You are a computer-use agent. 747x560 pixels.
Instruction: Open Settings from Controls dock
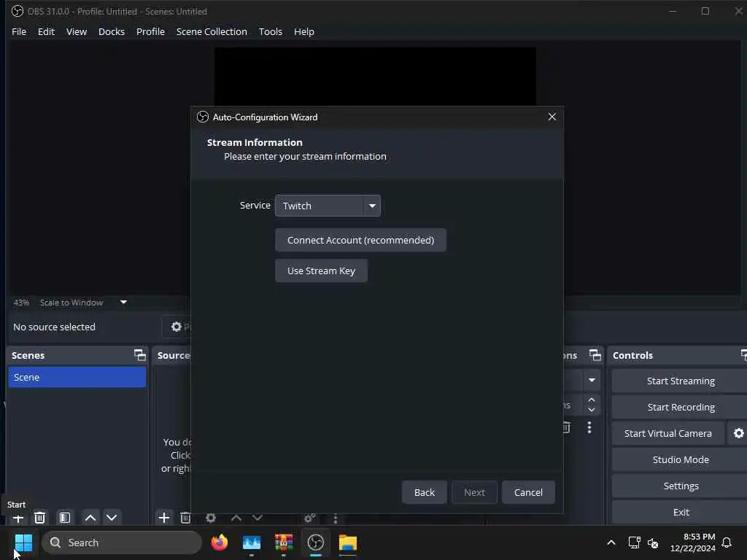[681, 486]
